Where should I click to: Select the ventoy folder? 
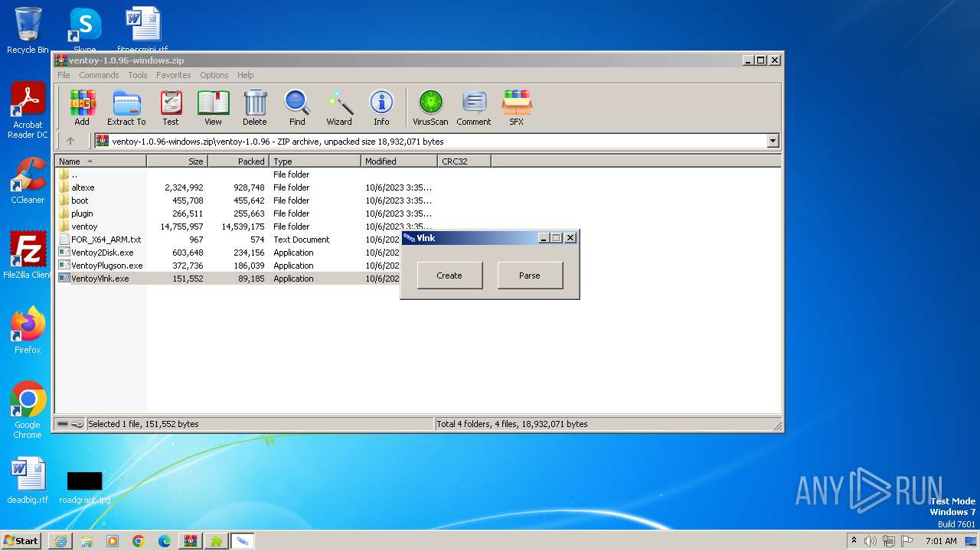(84, 227)
